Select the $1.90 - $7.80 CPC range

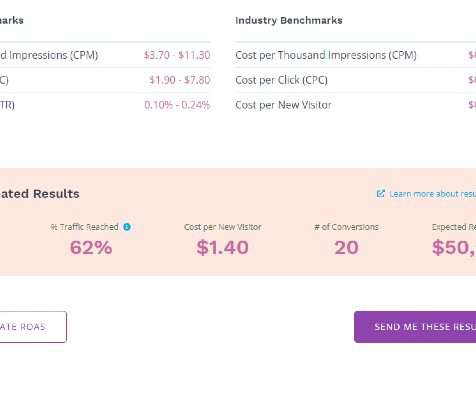180,80
